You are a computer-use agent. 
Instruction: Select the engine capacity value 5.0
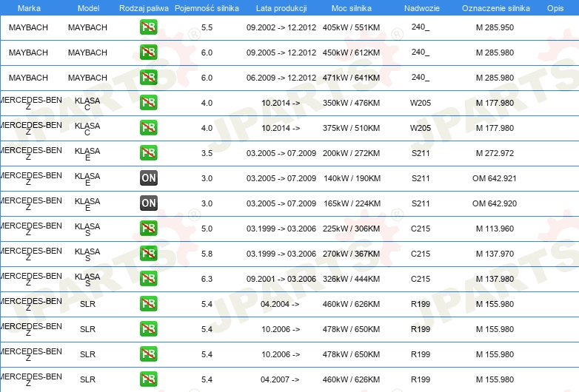[207, 229]
